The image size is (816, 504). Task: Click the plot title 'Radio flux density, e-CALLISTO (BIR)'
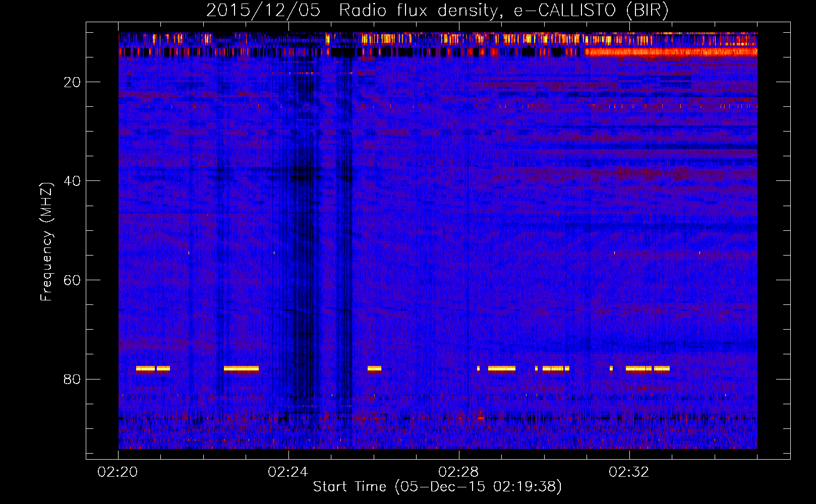(503, 10)
